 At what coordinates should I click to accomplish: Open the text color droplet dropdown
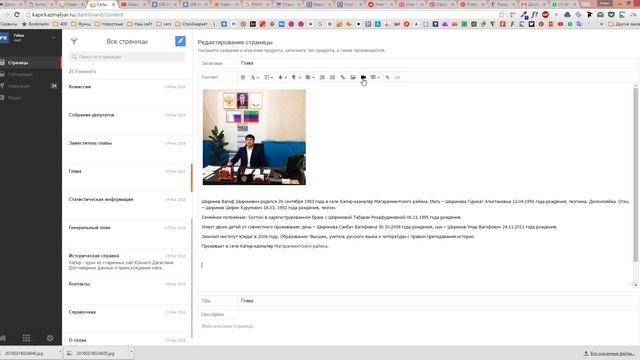click(x=282, y=77)
